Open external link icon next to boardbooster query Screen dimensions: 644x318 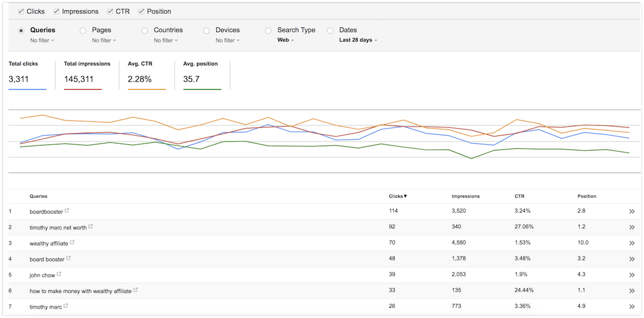click(67, 211)
